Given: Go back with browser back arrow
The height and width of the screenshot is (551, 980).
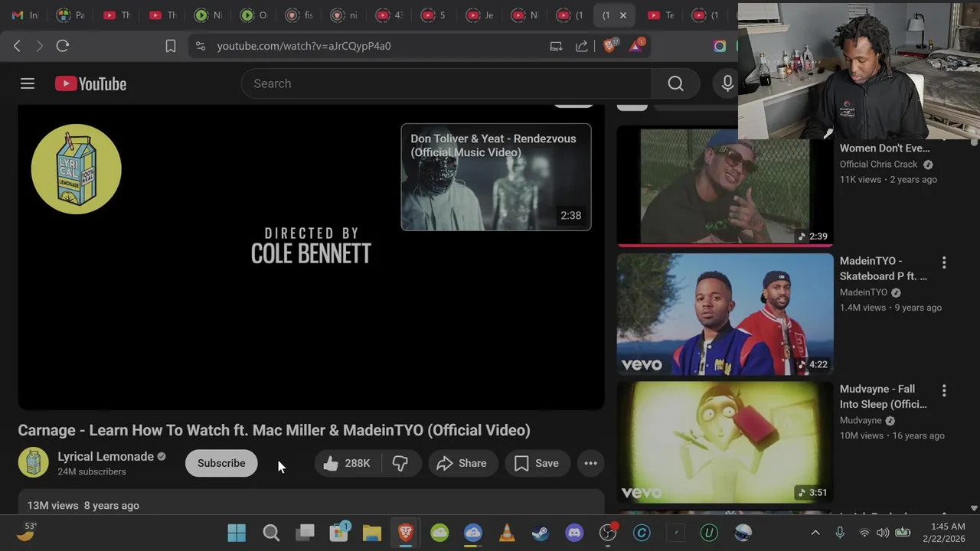Looking at the screenshot, I should coord(17,46).
